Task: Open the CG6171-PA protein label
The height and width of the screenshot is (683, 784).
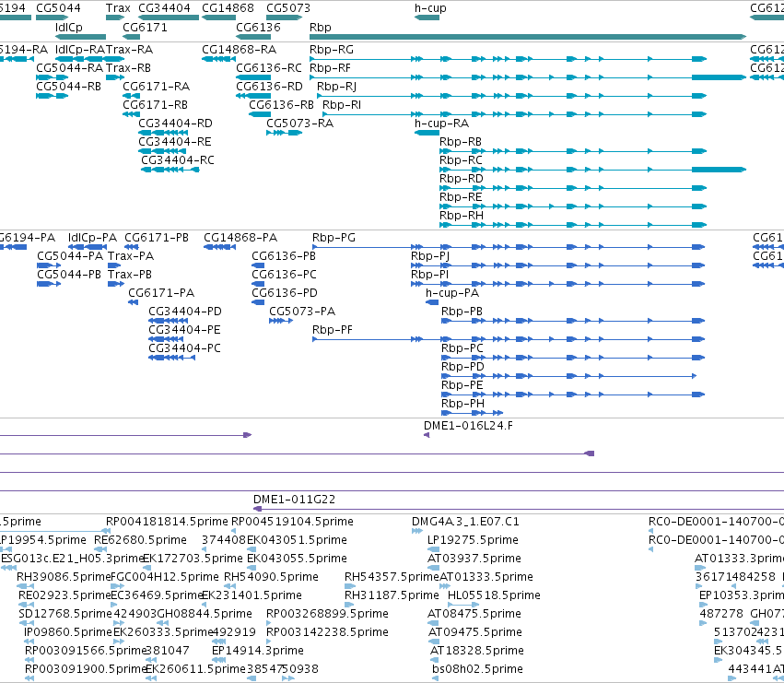Action: 161,293
